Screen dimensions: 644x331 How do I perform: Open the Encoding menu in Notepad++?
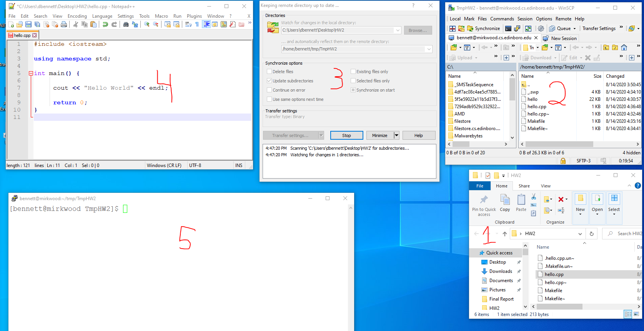tap(77, 16)
